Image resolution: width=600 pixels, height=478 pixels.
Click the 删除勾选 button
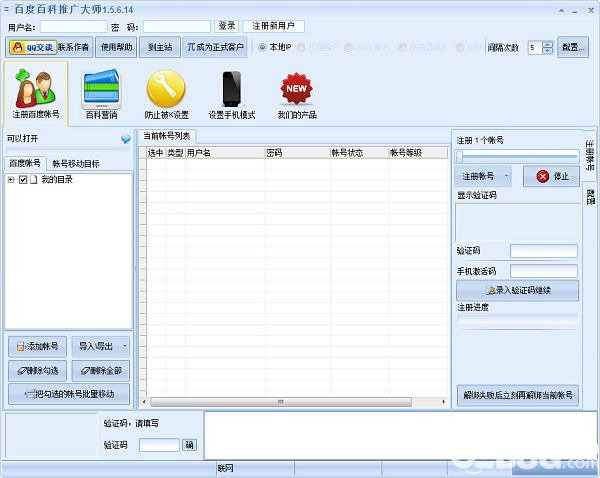pyautogui.click(x=38, y=370)
